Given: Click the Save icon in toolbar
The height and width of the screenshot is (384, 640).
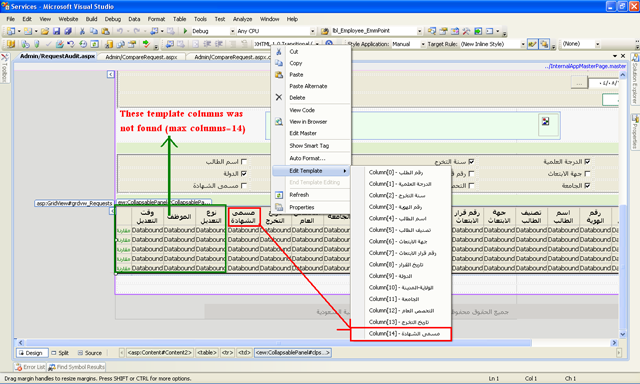Looking at the screenshot, I should [x=57, y=31].
